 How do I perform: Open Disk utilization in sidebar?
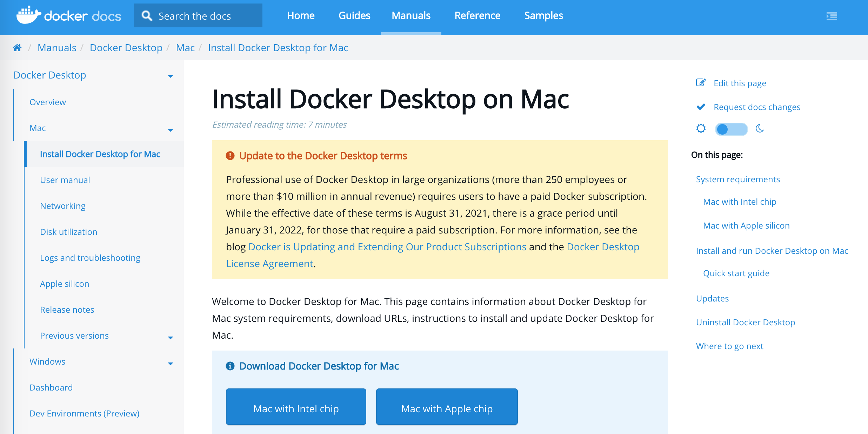[x=68, y=232]
